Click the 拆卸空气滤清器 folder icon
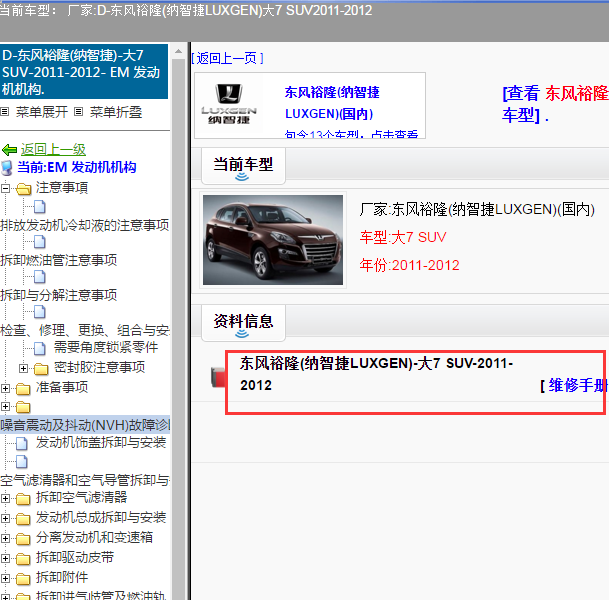 pos(23,499)
